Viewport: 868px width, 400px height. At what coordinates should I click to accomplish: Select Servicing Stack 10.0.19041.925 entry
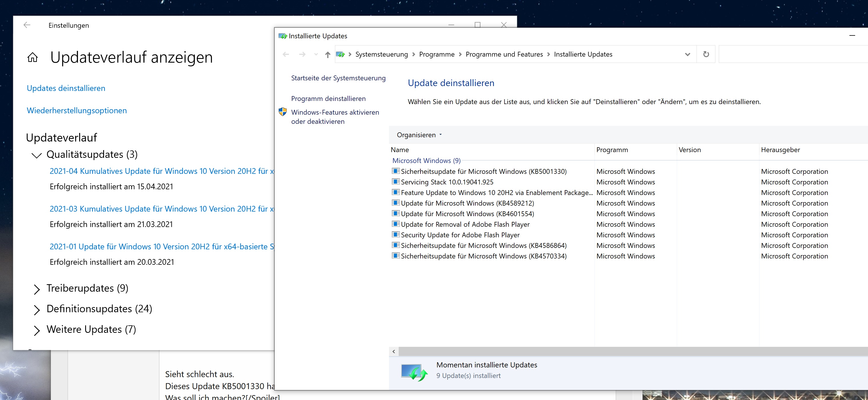[447, 182]
